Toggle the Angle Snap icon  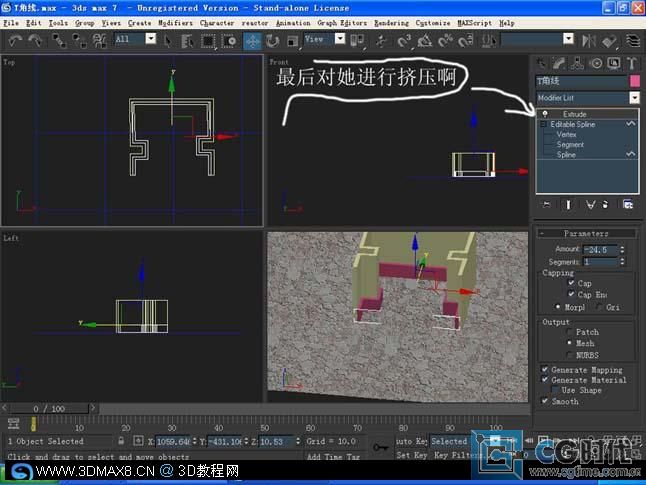click(x=425, y=40)
